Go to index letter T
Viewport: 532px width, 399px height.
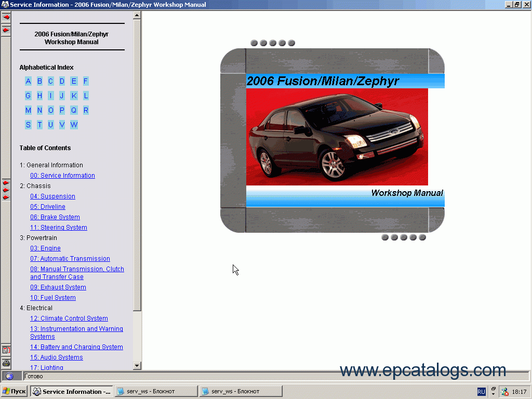tap(39, 125)
